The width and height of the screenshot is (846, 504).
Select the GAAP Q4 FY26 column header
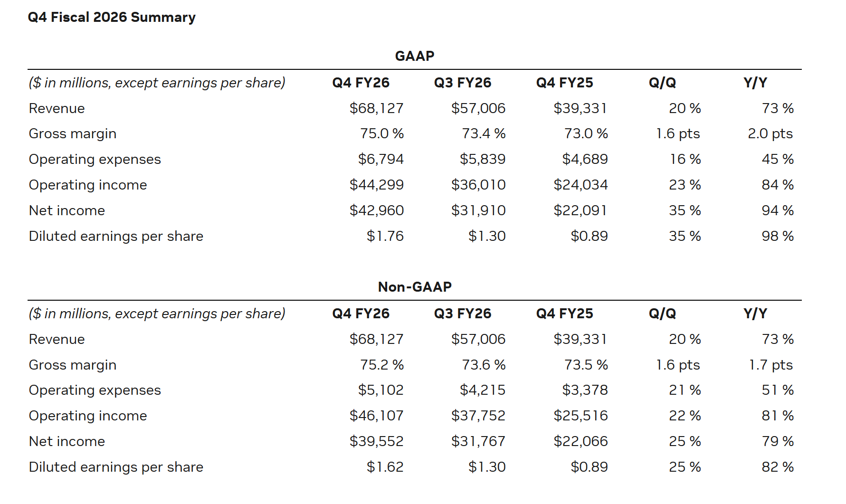361,83
